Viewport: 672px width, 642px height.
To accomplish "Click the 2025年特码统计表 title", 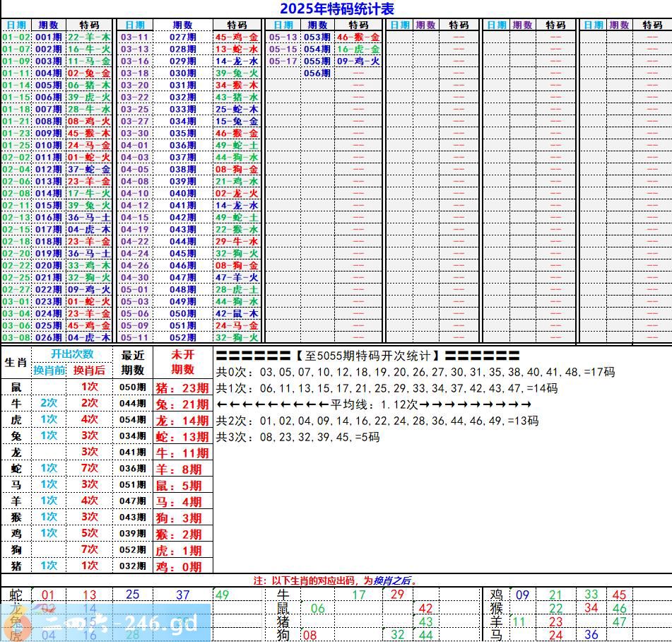I will 336,8.
